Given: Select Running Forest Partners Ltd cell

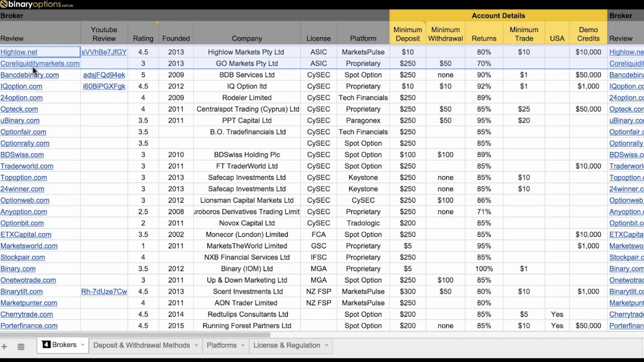Looking at the screenshot, I should (x=247, y=326).
